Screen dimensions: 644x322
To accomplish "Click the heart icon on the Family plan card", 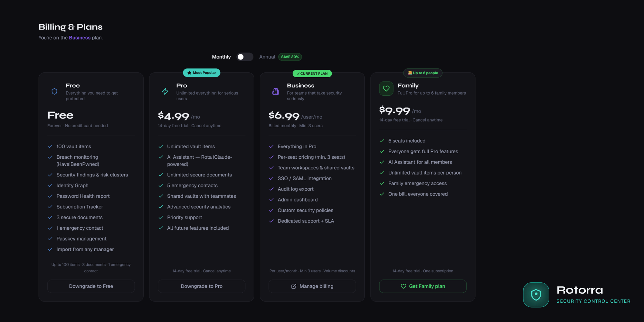I will point(386,89).
